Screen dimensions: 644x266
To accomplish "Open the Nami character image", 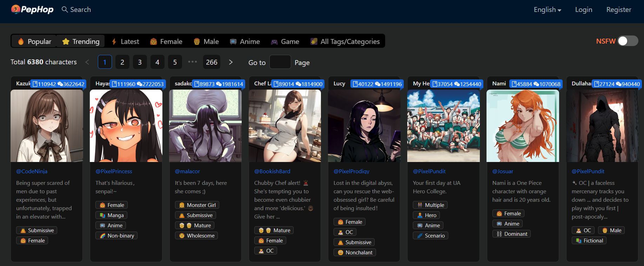I will click(523, 126).
